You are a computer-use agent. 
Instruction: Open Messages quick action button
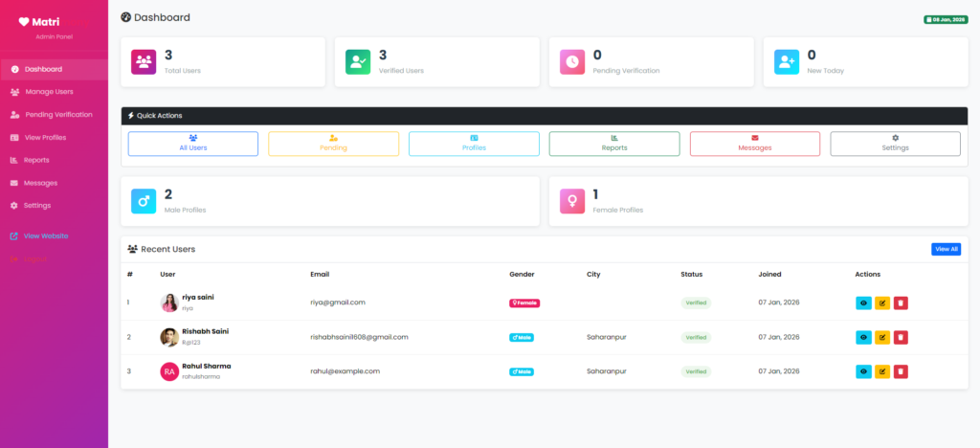point(755,144)
